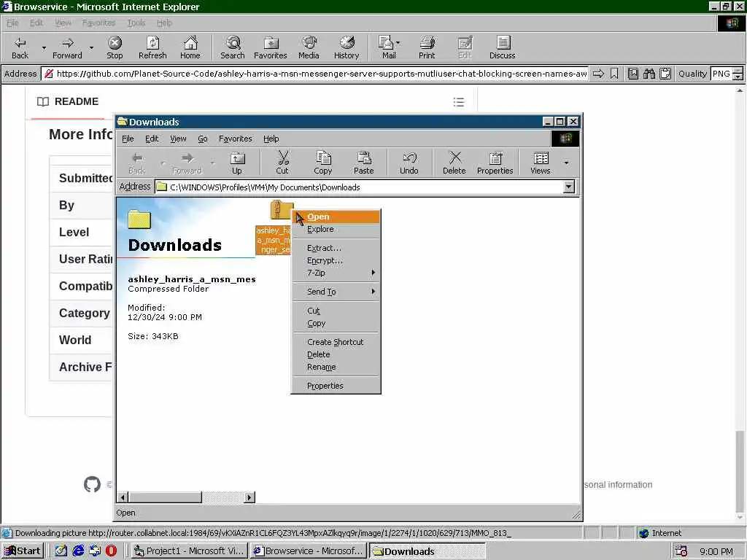The height and width of the screenshot is (560, 747).
Task: Click the GitHub logo in page footer
Action: click(93, 484)
